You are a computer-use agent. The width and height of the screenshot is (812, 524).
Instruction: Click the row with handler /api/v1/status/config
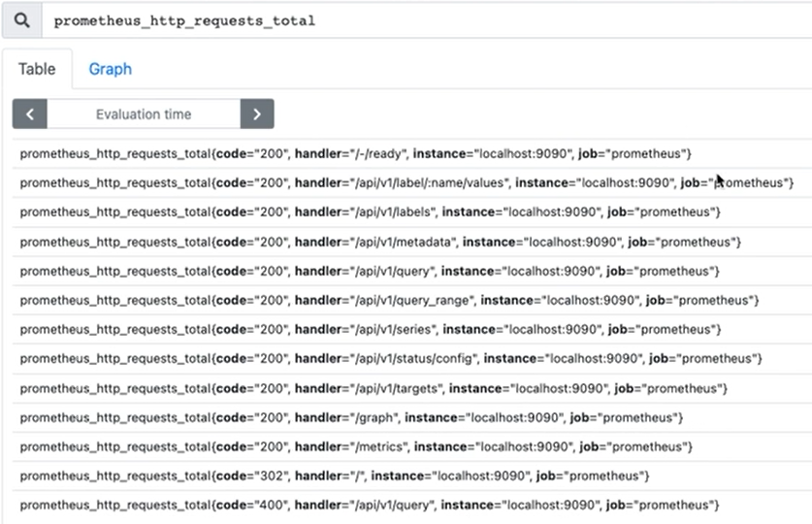391,359
